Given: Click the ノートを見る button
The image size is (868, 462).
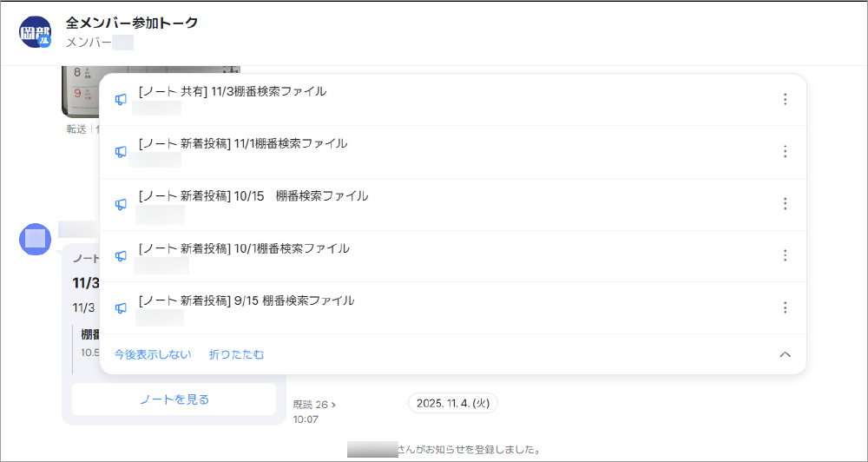Looking at the screenshot, I should coord(174,399).
